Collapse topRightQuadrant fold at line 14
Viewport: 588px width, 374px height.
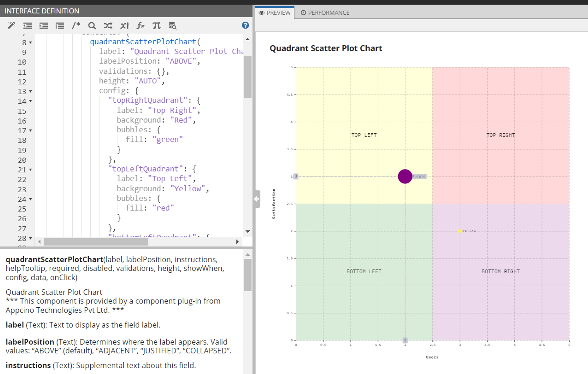(x=30, y=101)
